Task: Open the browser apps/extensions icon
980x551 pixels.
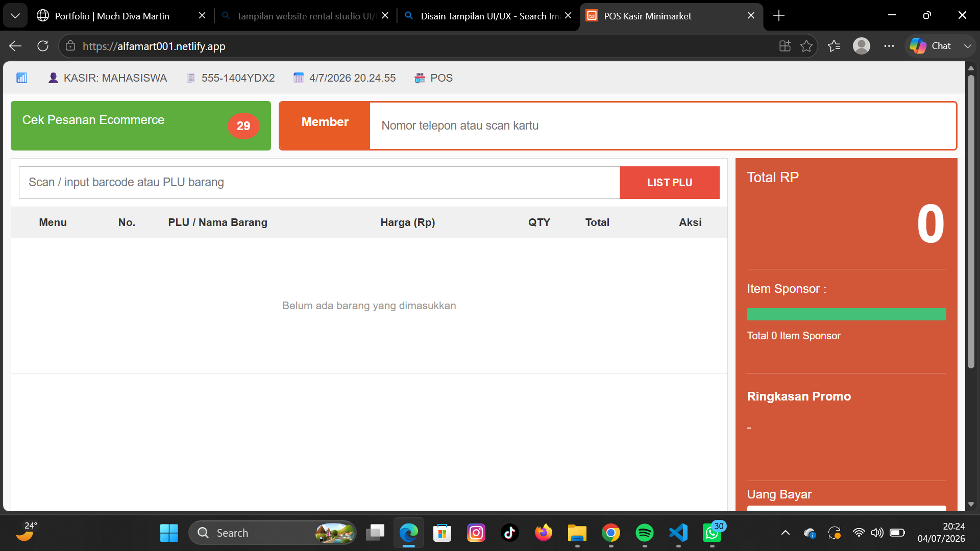Action: coord(785,46)
